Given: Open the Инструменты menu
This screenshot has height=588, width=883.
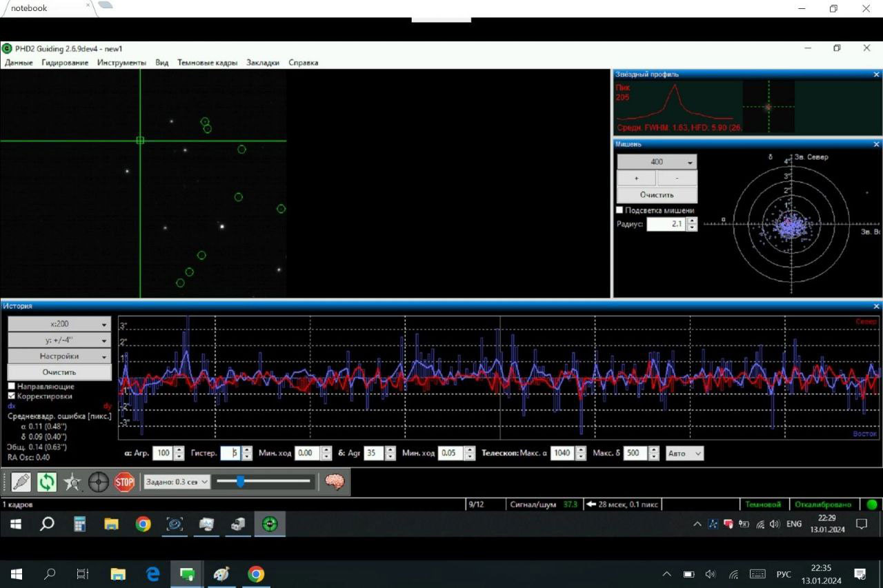Looking at the screenshot, I should [122, 62].
